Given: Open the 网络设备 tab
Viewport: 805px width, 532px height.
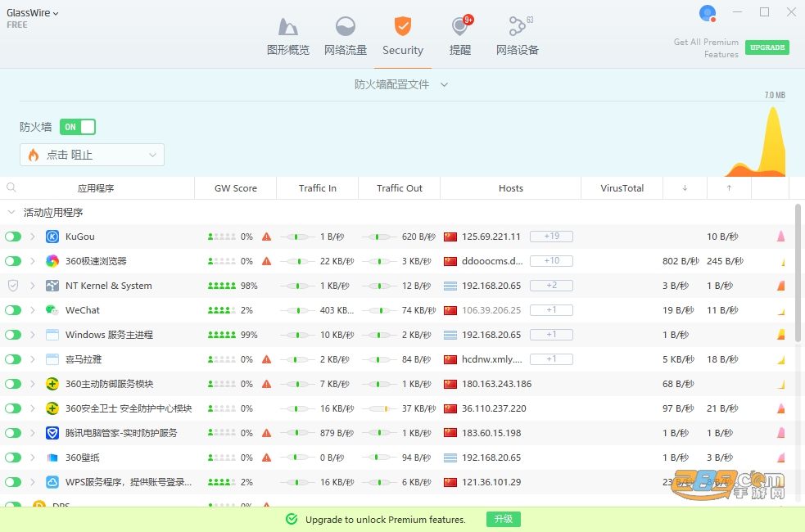Looking at the screenshot, I should coord(518,37).
